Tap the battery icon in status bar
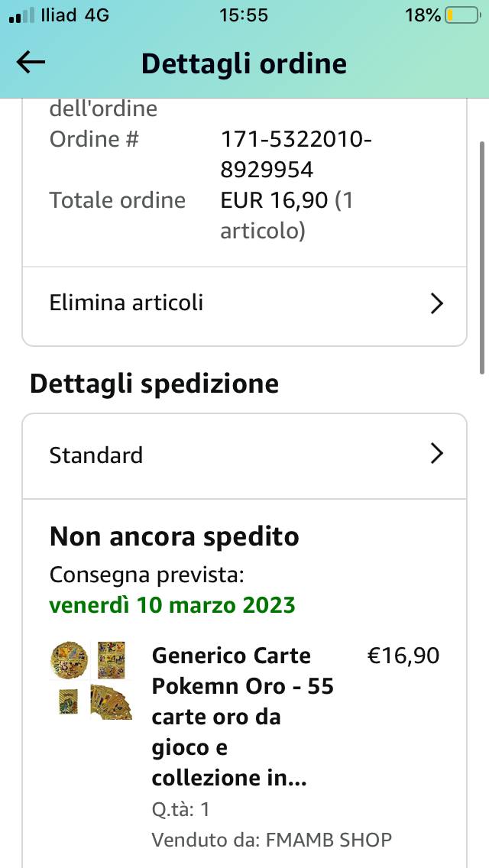Viewport: 489px width, 868px height. pos(461,15)
